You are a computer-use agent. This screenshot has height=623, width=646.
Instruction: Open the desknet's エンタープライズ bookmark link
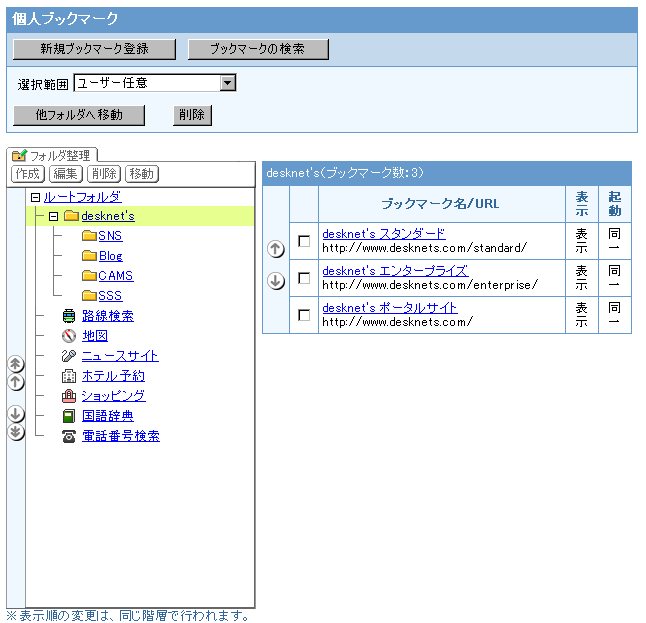coord(395,271)
